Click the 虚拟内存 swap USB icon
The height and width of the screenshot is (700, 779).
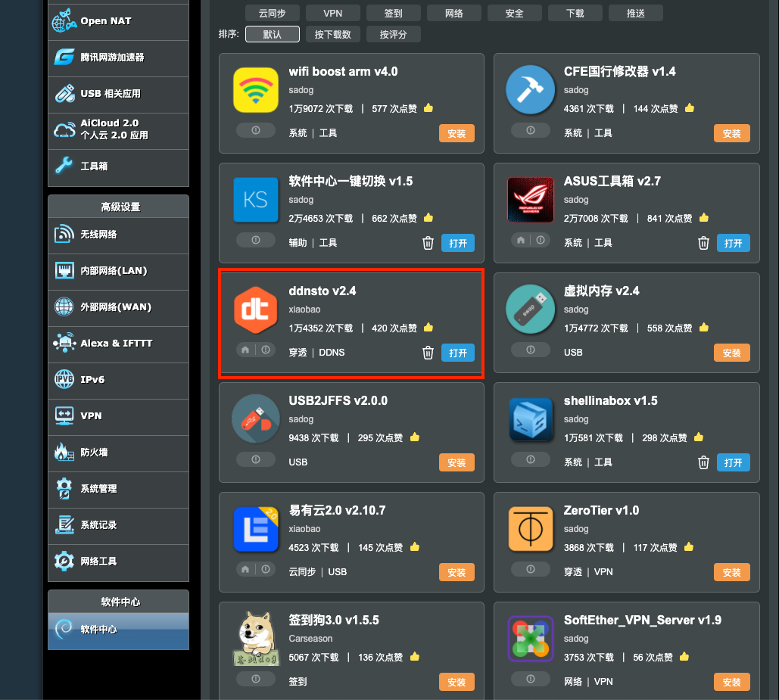(531, 310)
